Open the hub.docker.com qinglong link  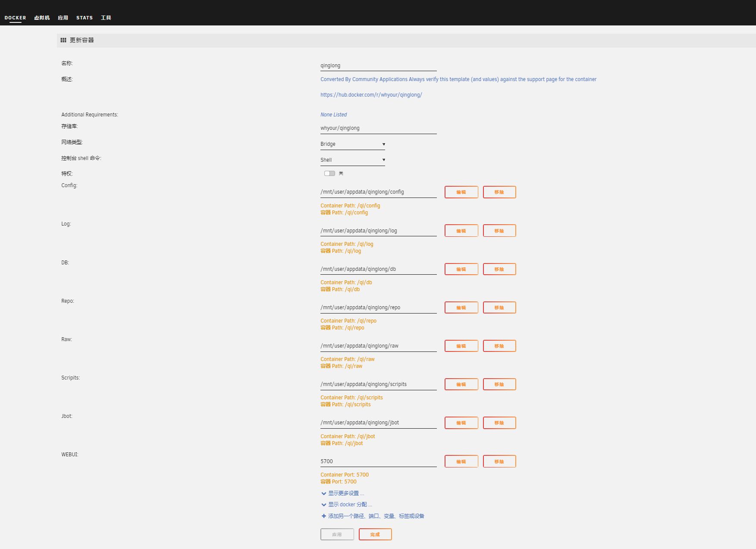tap(371, 95)
